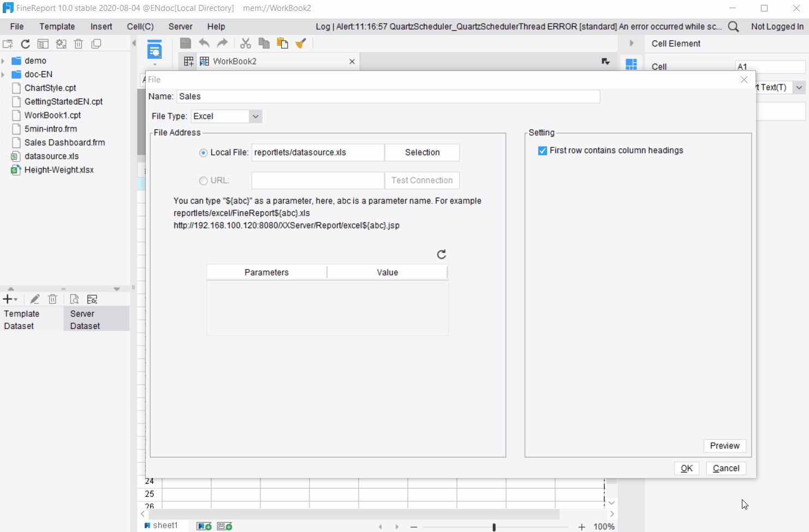Click the scissors cut icon
Screen dimensions: 809x532
click(x=246, y=43)
